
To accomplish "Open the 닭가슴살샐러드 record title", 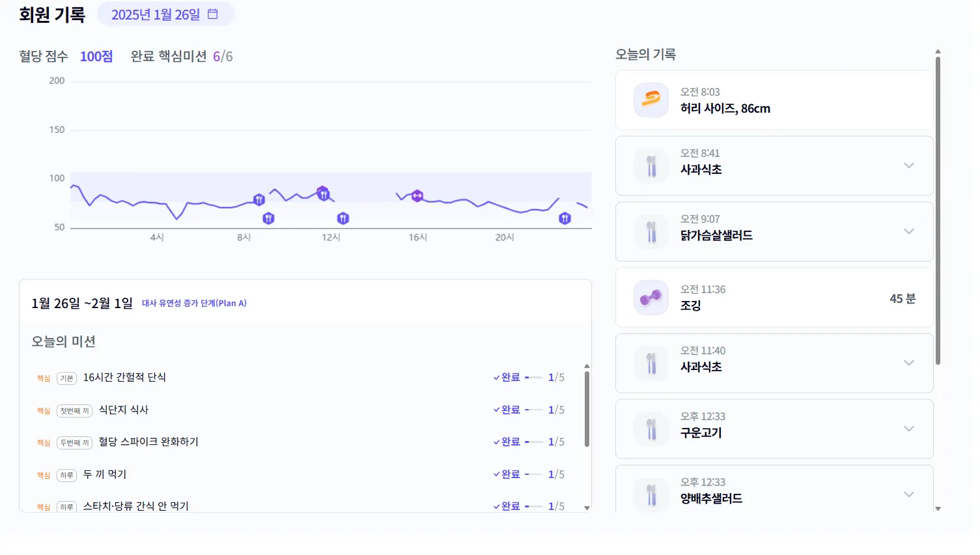I will point(716,235).
